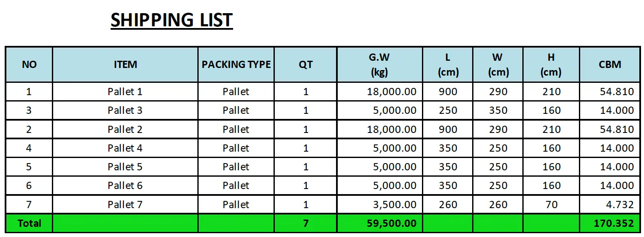The height and width of the screenshot is (237, 644).
Task: Select the Pallet 2 item cell
Action: 125,130
